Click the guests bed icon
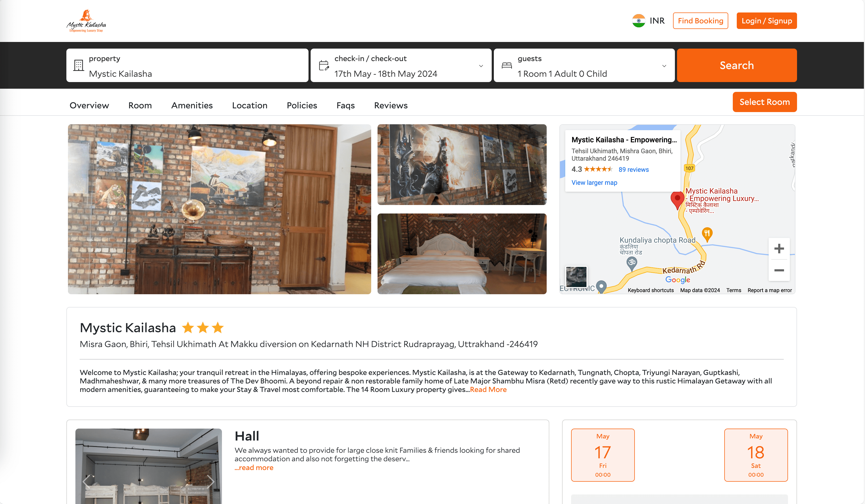 [x=507, y=65]
